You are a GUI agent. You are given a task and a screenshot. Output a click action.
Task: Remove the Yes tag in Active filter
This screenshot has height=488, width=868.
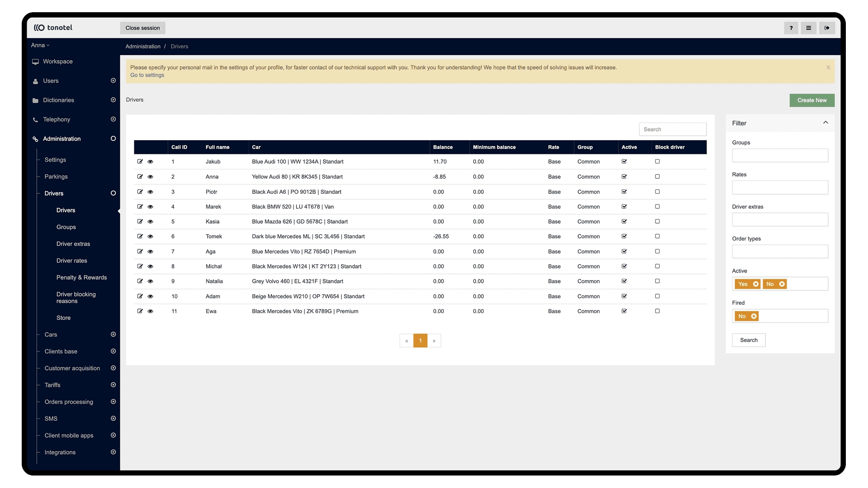(x=755, y=284)
